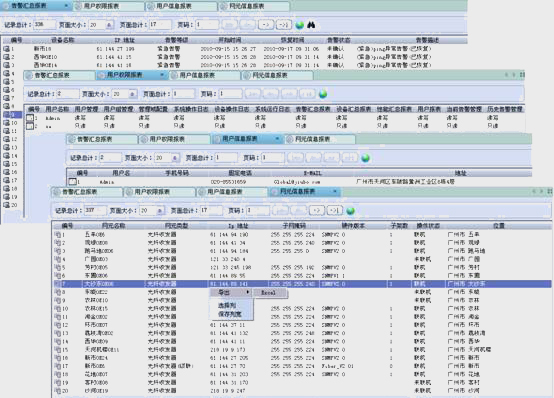Click device icon of alarm row 20
The image size is (554, 398).
[7, 205]
